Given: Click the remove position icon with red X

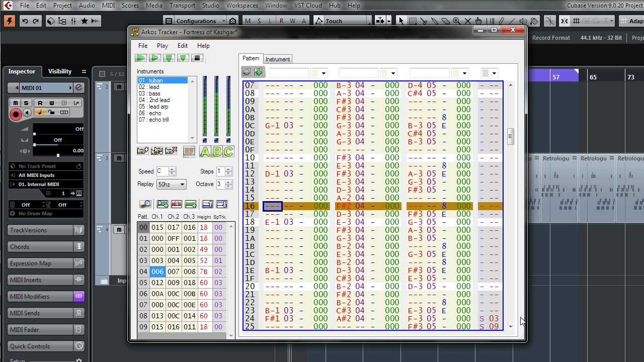Looking at the screenshot, I should 176,204.
